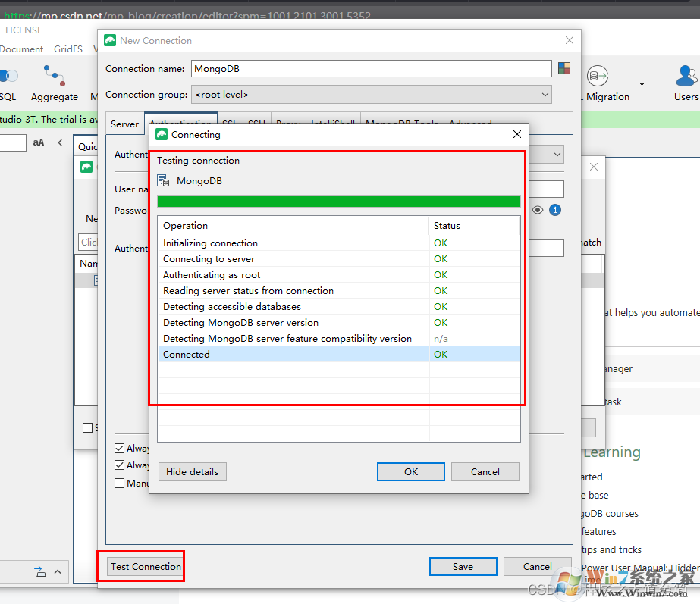
Task: Click the Studio 3T icon in Connecting title
Action: [162, 134]
